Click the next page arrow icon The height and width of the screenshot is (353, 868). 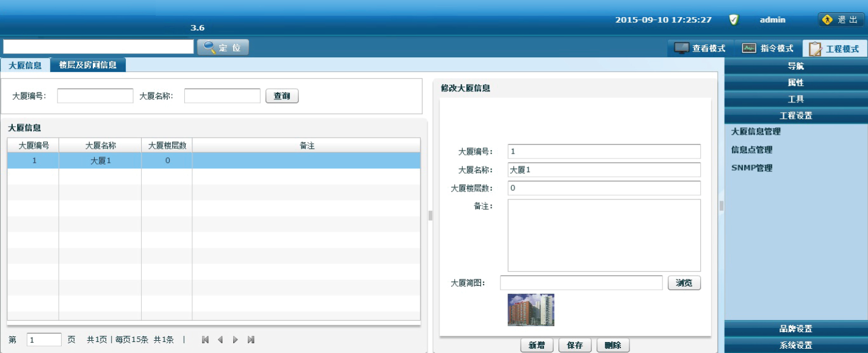236,340
